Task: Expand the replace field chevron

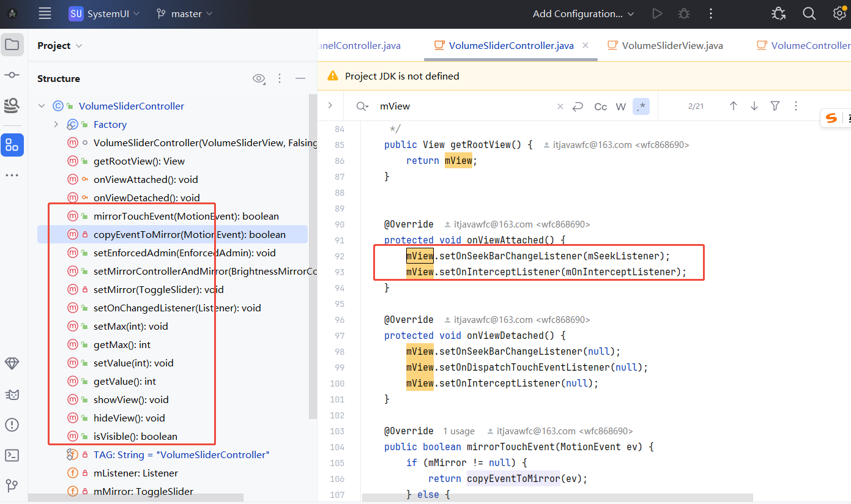Action: 330,106
